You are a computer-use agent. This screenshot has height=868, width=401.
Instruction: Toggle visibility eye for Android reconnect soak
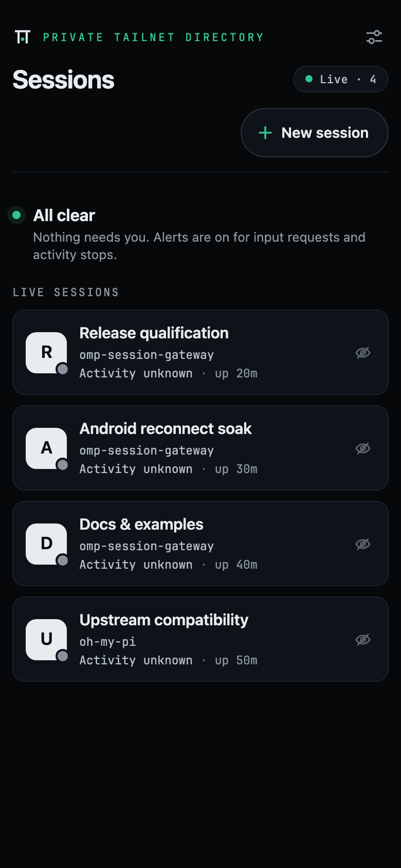363,448
